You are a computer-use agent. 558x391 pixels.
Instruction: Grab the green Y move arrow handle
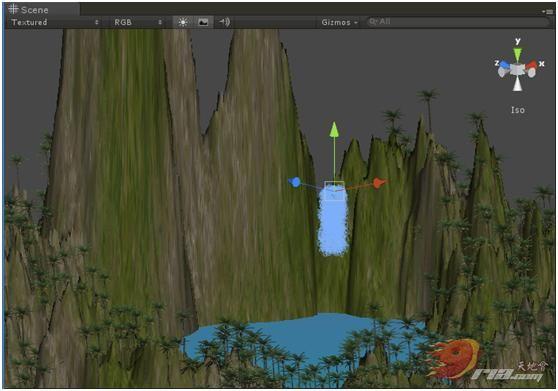[334, 130]
